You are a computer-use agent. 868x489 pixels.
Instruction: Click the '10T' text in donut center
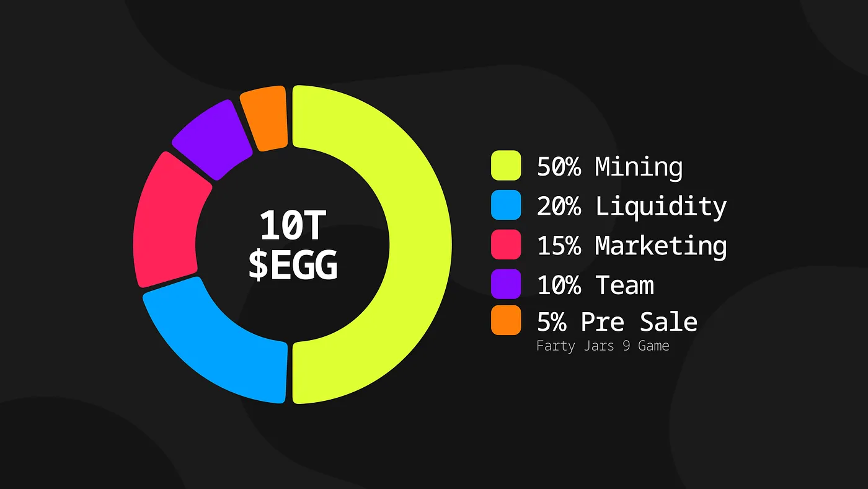[291, 225]
